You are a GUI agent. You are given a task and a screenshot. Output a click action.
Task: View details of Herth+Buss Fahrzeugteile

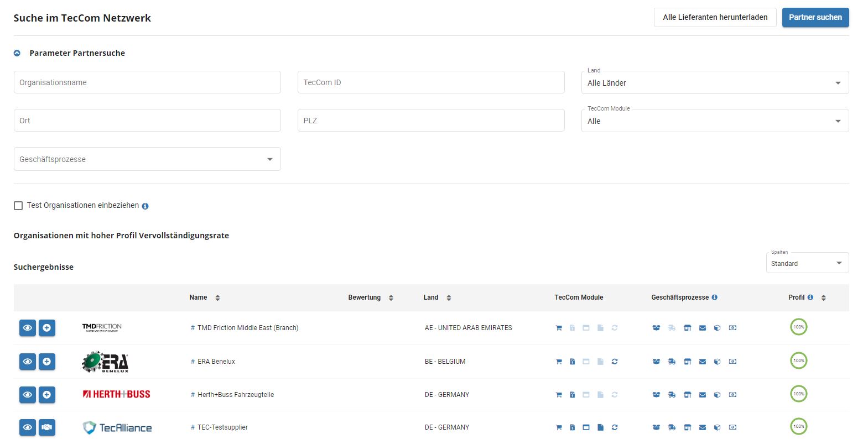(x=28, y=395)
